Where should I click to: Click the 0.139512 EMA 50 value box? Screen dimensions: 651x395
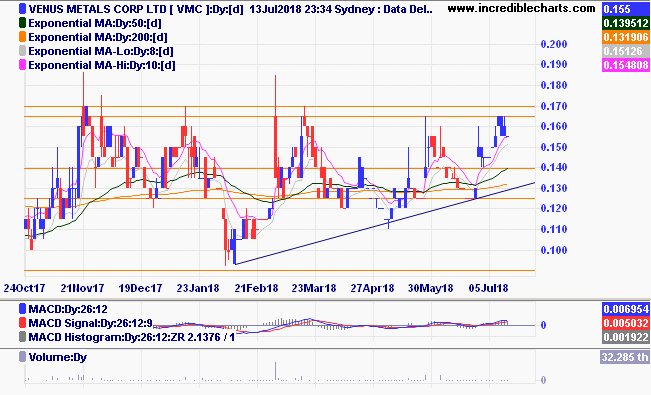626,23
